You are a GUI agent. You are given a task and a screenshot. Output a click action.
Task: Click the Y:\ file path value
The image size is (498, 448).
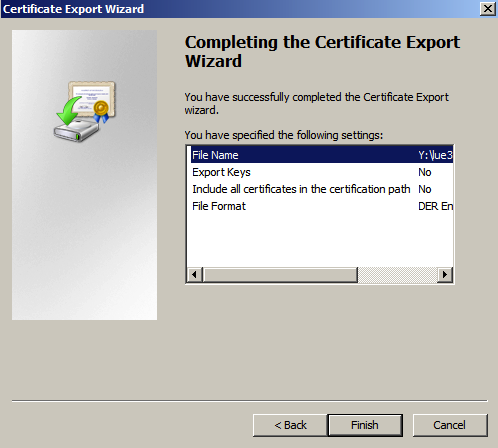pos(435,155)
